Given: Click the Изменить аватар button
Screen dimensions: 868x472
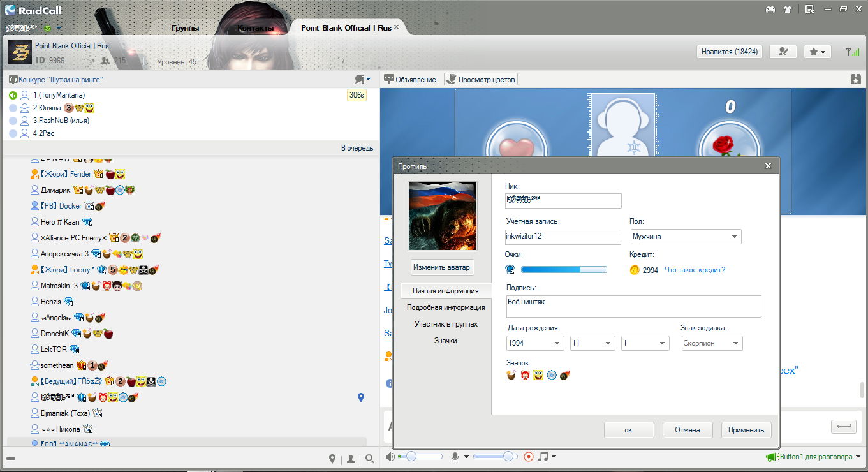Looking at the screenshot, I should [x=441, y=267].
